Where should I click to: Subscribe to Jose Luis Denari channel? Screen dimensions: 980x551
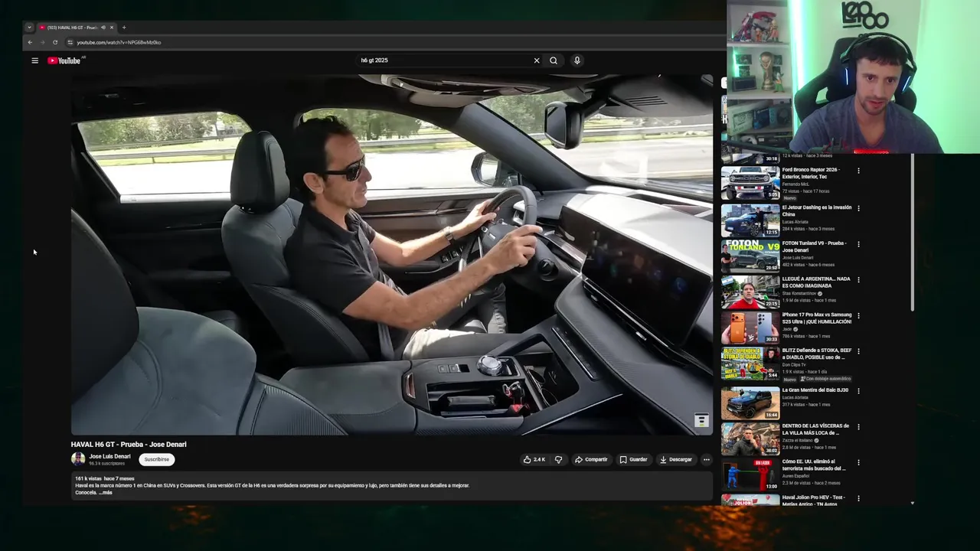coord(157,460)
